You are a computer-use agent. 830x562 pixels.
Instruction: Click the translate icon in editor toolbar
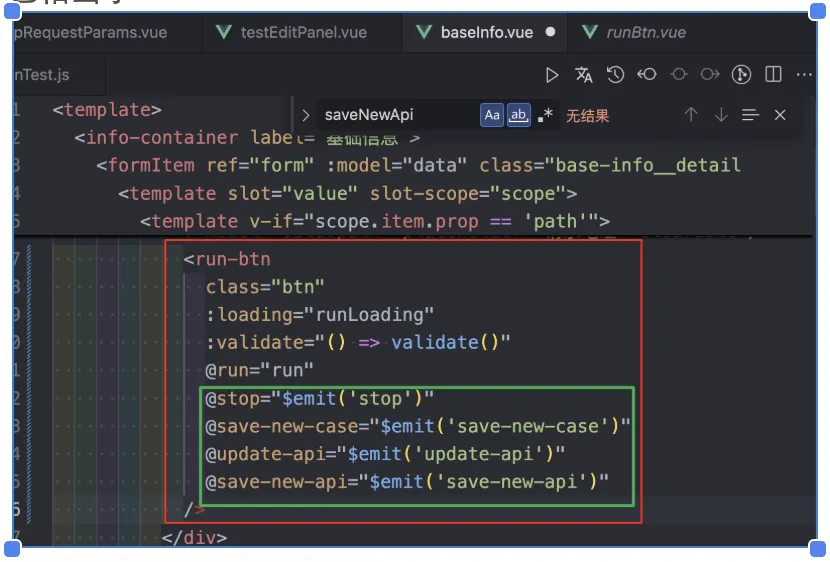[x=584, y=75]
